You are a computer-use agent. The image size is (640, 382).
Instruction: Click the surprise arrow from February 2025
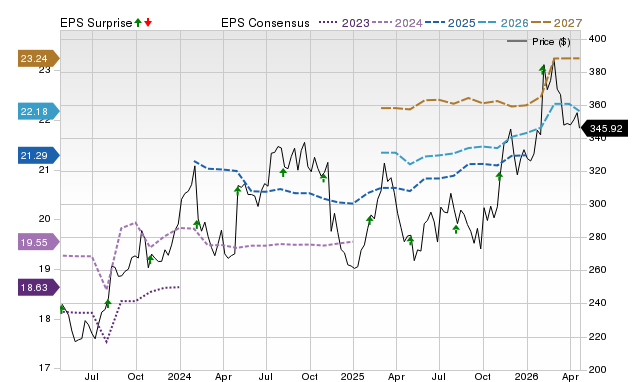369,220
